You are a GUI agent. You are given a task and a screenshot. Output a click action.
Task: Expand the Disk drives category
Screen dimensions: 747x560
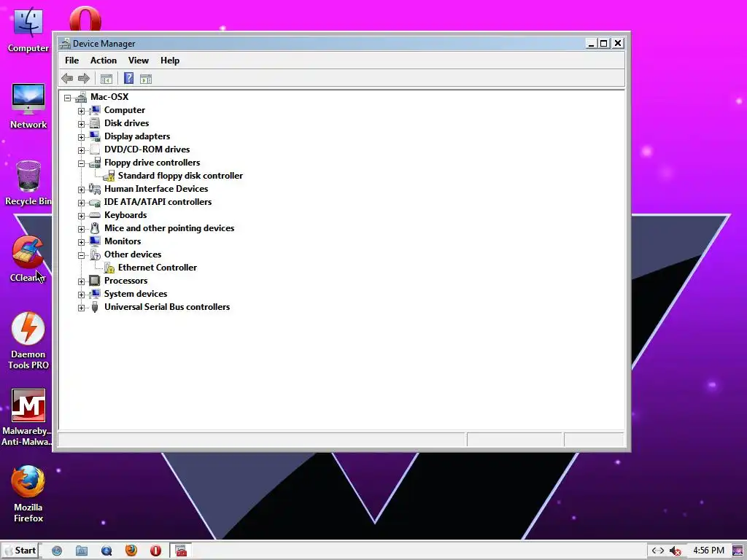[82, 124]
